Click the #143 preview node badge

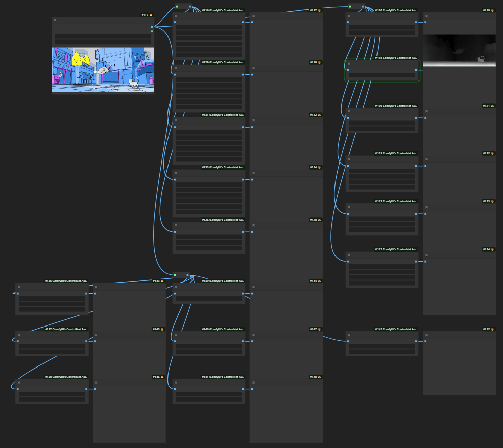158,281
